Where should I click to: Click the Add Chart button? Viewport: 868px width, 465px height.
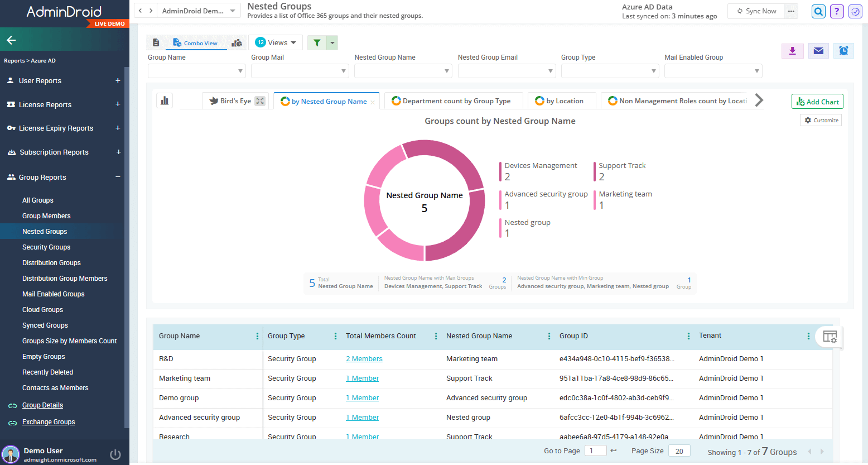tap(817, 102)
